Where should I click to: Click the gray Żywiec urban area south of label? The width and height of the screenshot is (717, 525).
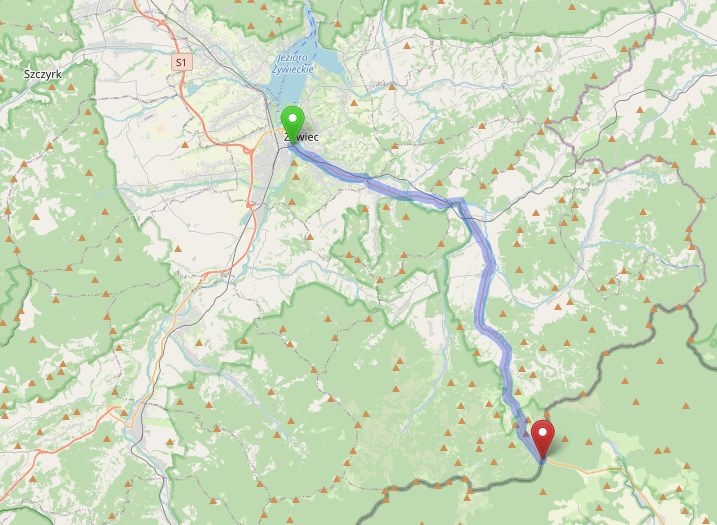point(268,171)
